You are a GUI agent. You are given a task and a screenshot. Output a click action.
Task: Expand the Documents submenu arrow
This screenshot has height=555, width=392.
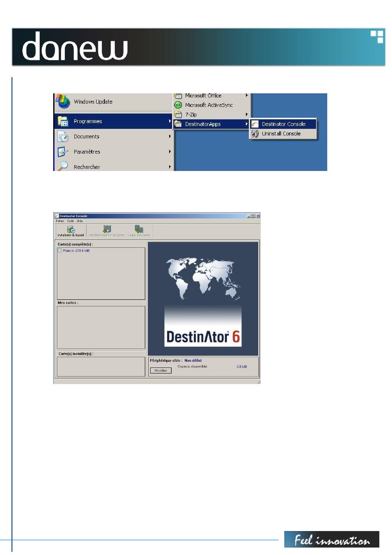(170, 136)
